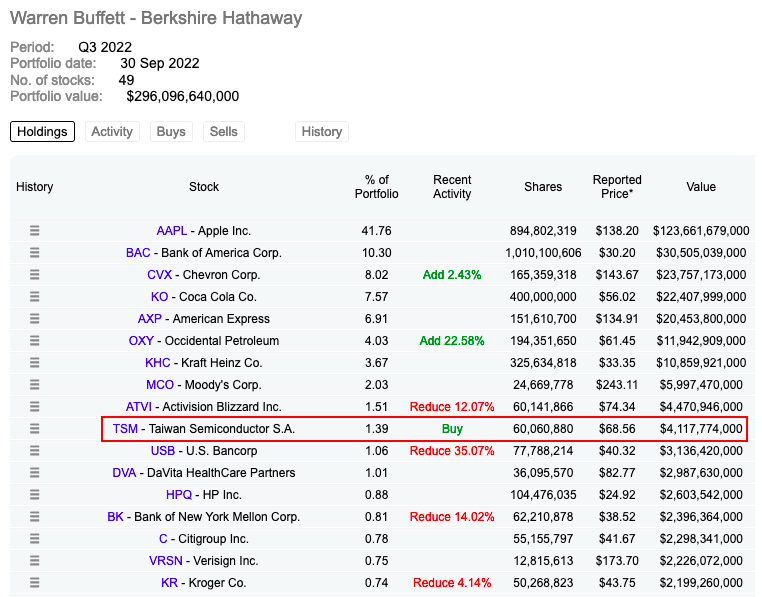Sort by the Value column header
The width and height of the screenshot is (762, 597).
(701, 187)
